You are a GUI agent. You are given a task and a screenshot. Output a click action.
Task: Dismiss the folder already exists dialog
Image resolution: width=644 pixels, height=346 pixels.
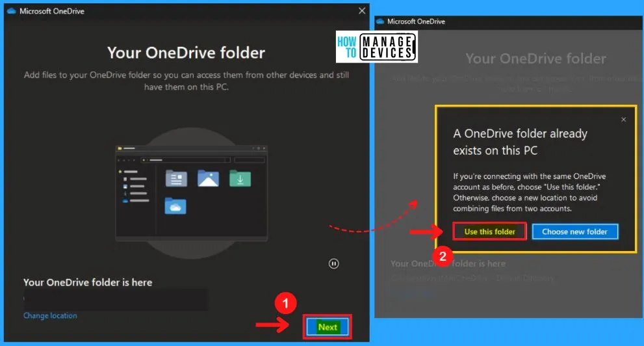click(623, 120)
